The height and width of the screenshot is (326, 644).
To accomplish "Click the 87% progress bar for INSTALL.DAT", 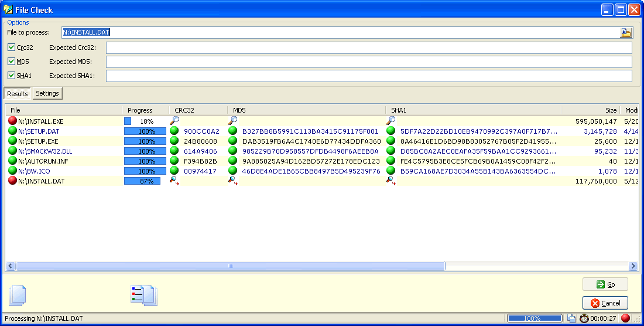I will [145, 181].
